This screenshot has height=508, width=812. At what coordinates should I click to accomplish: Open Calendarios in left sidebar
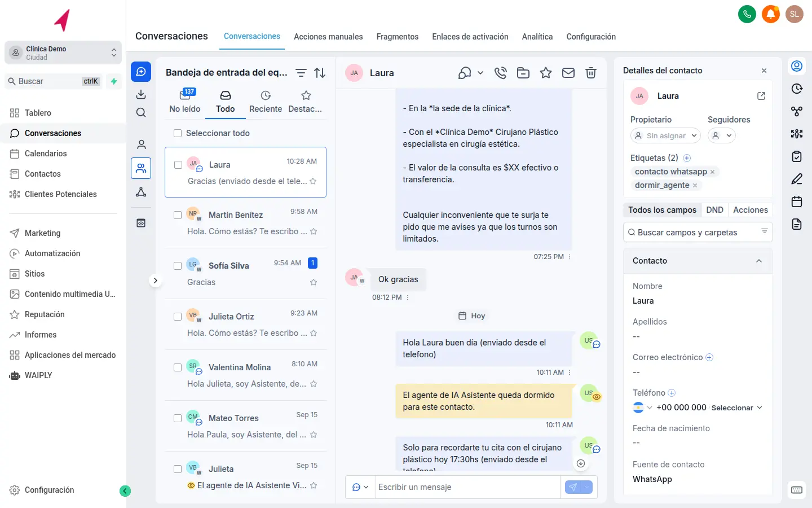coord(46,154)
